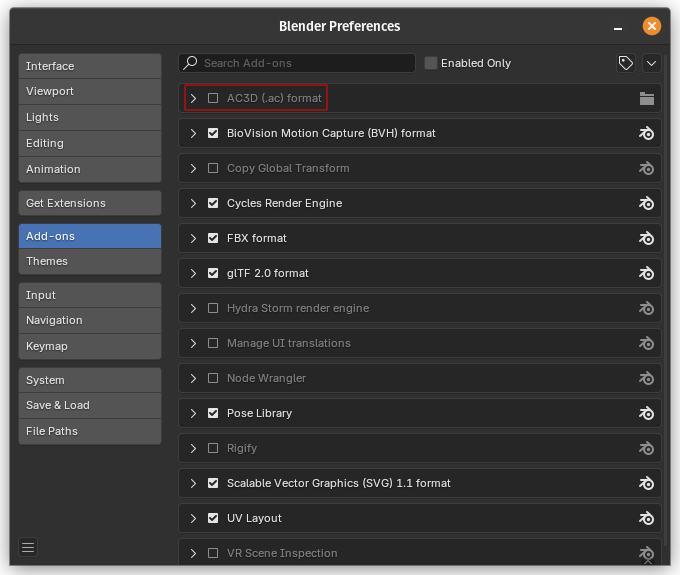Uncheck the glTF 2.0 format add-on
Screen dimensions: 680x575
(x=213, y=273)
